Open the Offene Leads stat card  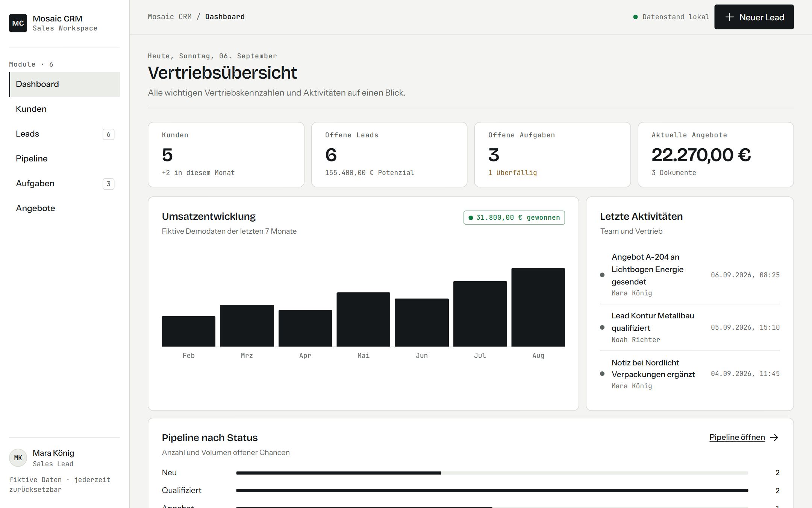(x=389, y=154)
